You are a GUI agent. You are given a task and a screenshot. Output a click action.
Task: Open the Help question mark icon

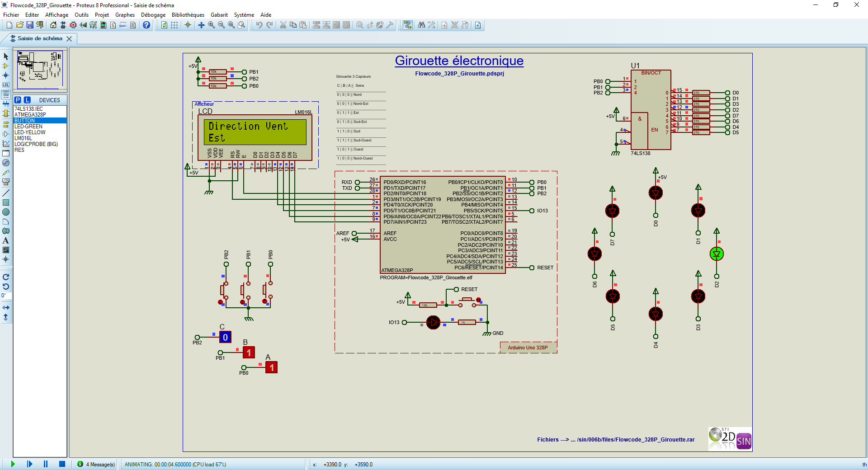[146, 25]
